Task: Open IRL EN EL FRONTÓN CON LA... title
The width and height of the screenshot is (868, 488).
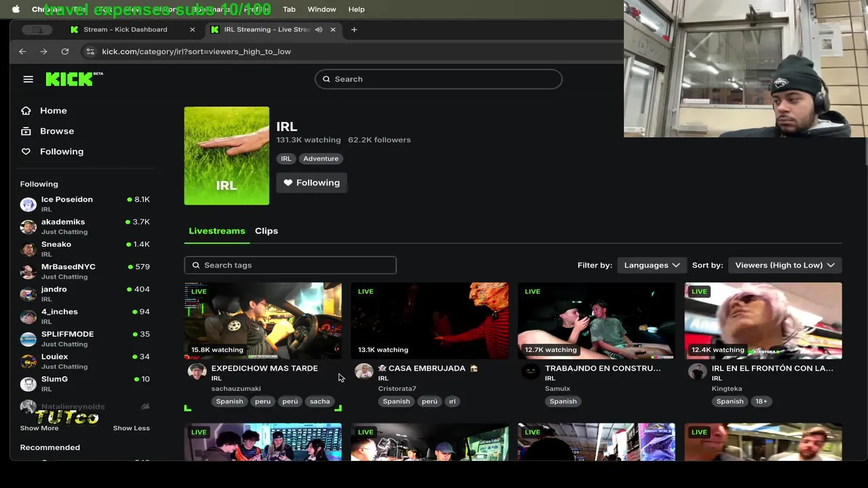Action: click(772, 368)
